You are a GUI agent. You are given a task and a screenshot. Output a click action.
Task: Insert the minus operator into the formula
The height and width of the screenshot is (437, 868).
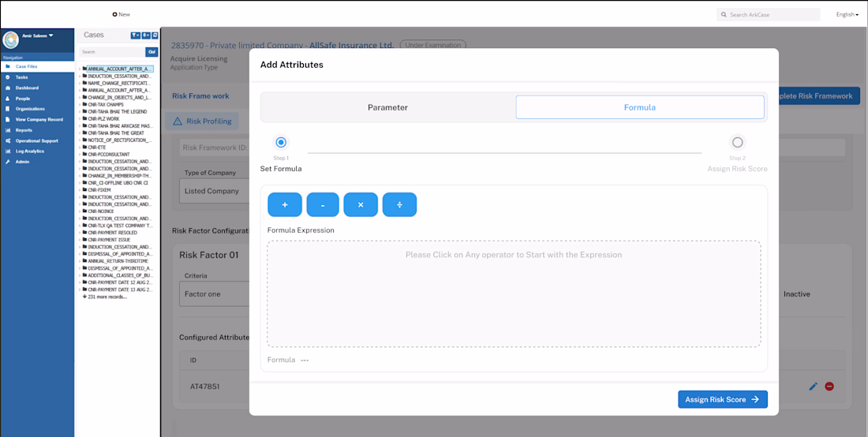tap(323, 204)
